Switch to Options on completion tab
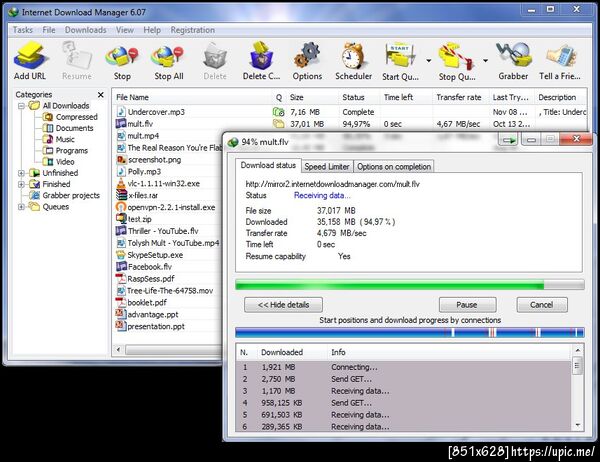600x462 pixels. pyautogui.click(x=394, y=167)
